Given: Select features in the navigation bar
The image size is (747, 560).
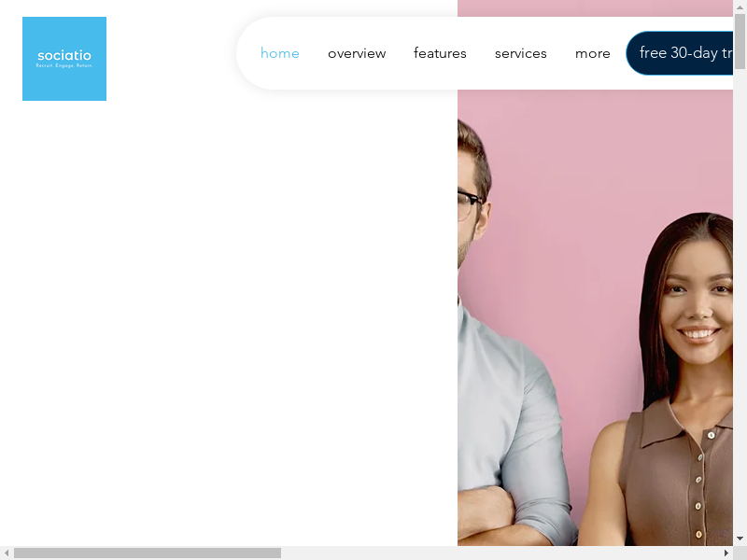Looking at the screenshot, I should pyautogui.click(x=440, y=53).
